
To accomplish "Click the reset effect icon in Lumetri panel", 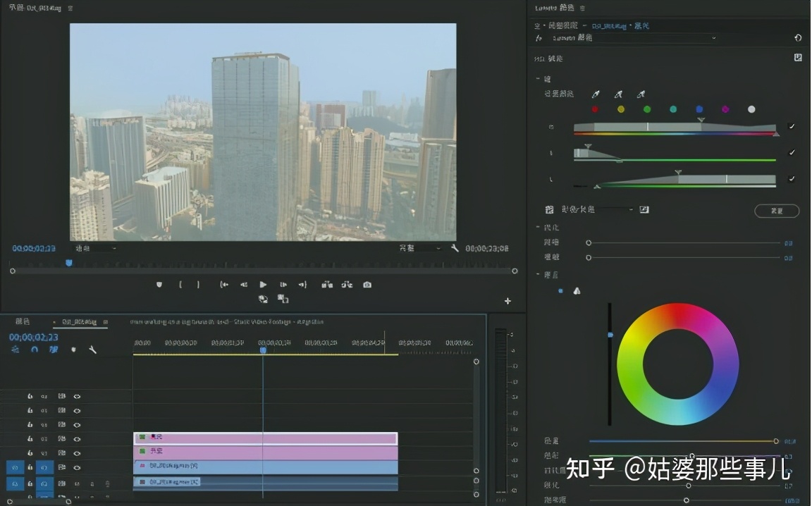I will tap(798, 38).
